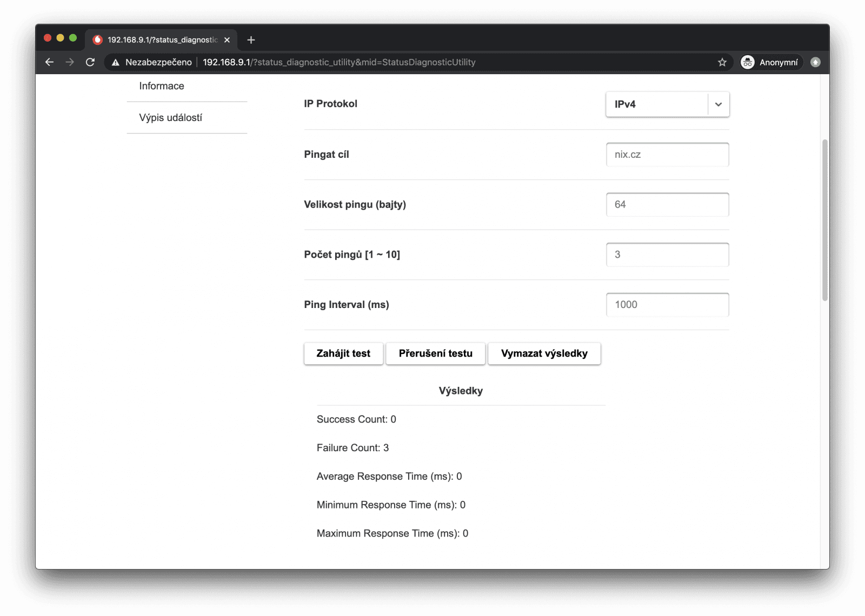Open Informace in the sidebar
The image size is (865, 616).
[162, 86]
